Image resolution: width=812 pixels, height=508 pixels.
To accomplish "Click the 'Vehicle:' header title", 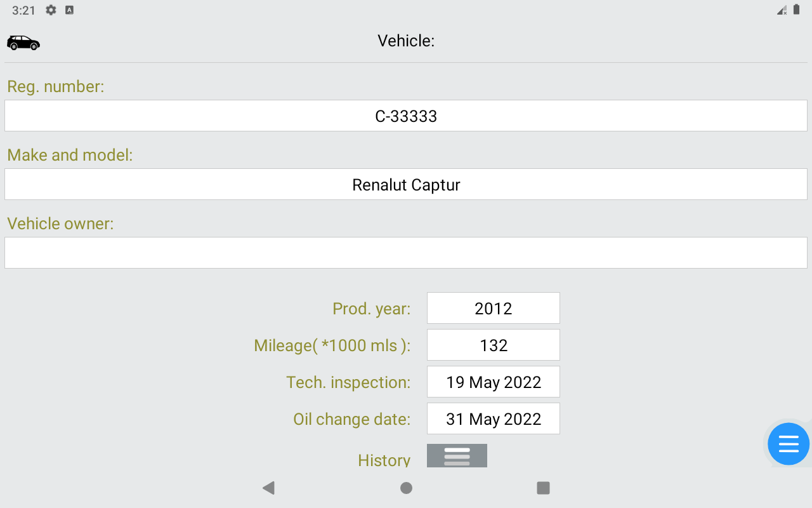I will [x=406, y=41].
